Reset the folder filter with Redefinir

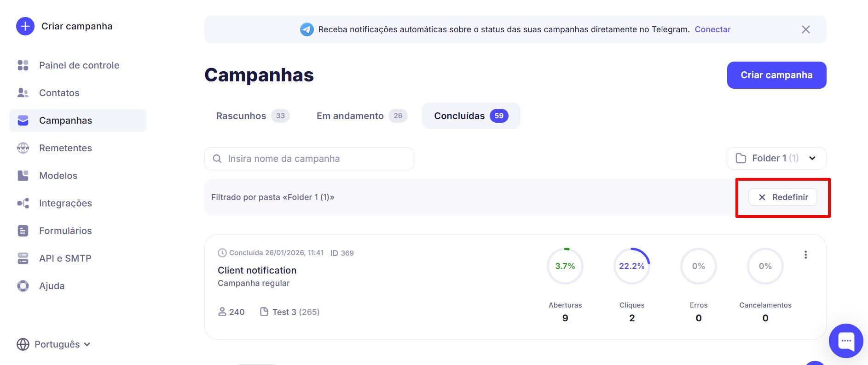point(782,197)
